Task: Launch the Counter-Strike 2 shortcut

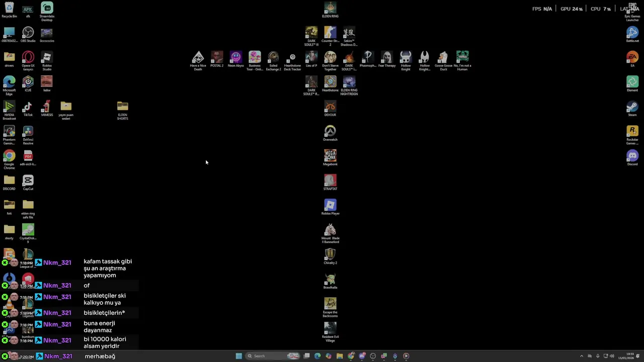Action: pyautogui.click(x=330, y=36)
